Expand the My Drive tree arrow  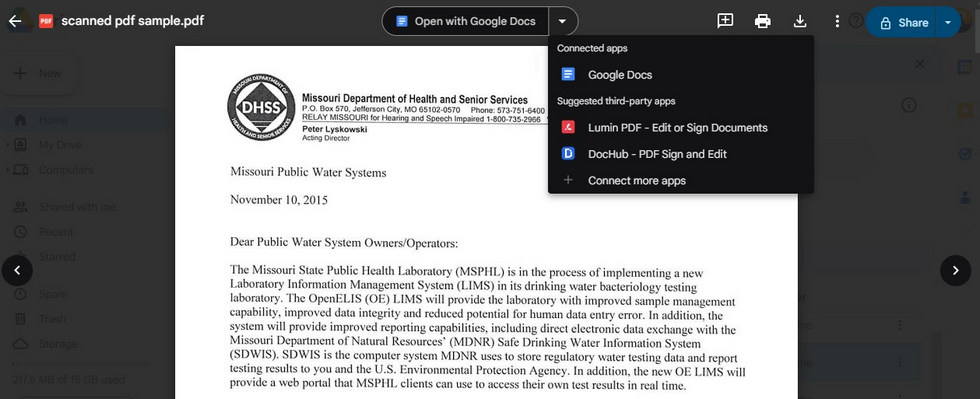(x=7, y=144)
